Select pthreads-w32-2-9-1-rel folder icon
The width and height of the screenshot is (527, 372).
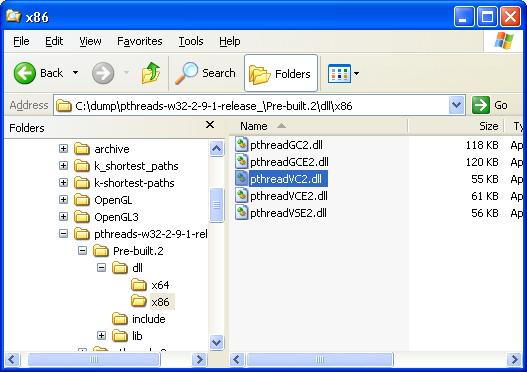pyautogui.click(x=82, y=234)
